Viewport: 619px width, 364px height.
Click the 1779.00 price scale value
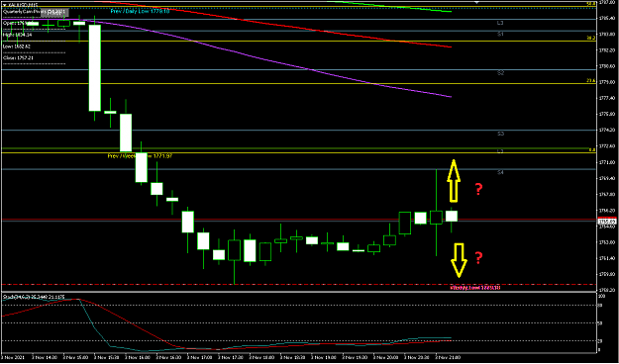tap(608, 82)
